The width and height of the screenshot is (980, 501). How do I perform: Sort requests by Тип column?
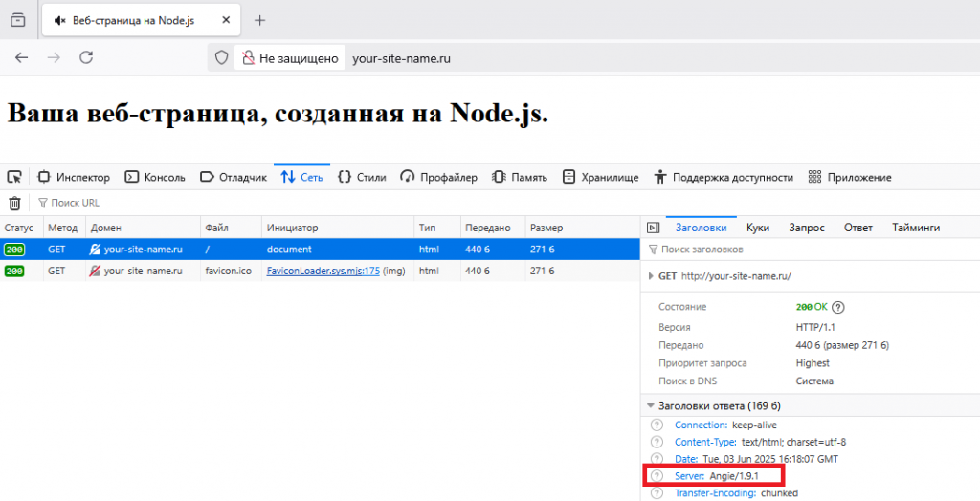[x=436, y=228]
